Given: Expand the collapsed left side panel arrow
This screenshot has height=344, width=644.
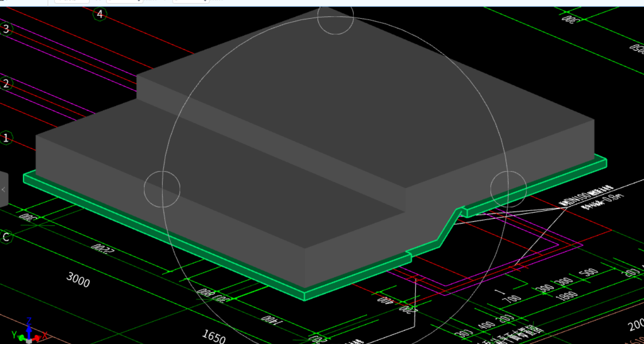Looking at the screenshot, I should 3,189.
